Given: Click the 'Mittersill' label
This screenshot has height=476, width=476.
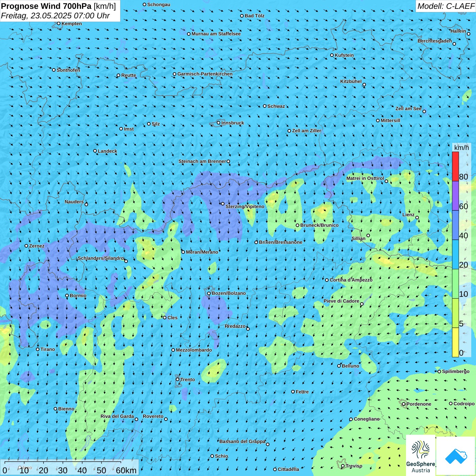Looking at the screenshot, I should click(x=390, y=120).
